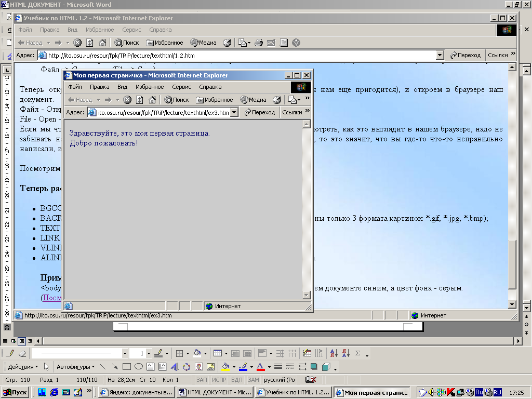The height and width of the screenshot is (399, 532).
Task: Click History icon in Моя первая страничка toolbar
Action: (x=277, y=100)
